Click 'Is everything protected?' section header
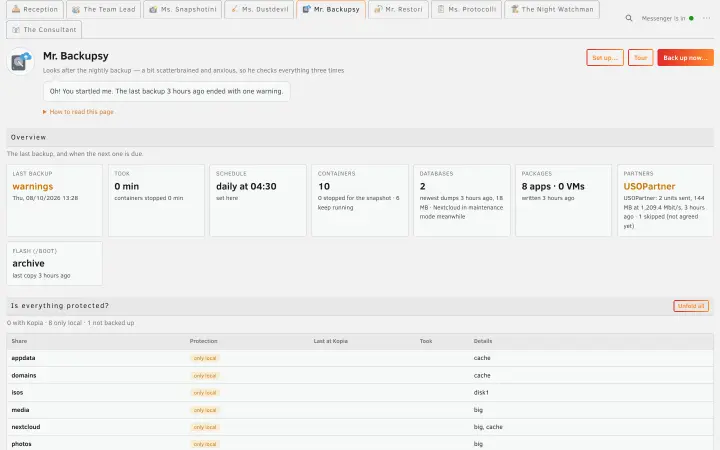This screenshot has height=450, width=720. click(x=360, y=306)
